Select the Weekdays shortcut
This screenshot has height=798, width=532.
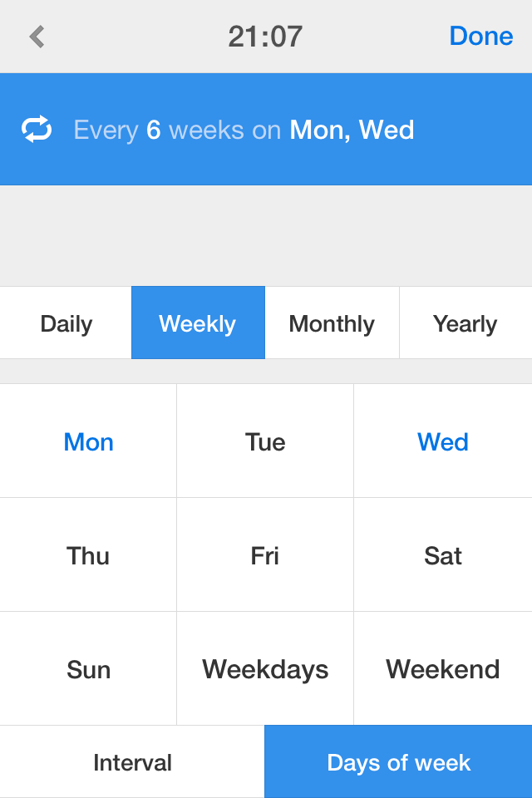pyautogui.click(x=264, y=668)
